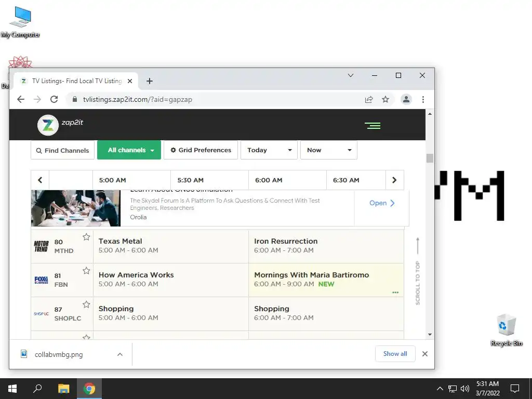The height and width of the screenshot is (399, 532).
Task: Click the page scrollbar thumb
Action: tap(430, 158)
